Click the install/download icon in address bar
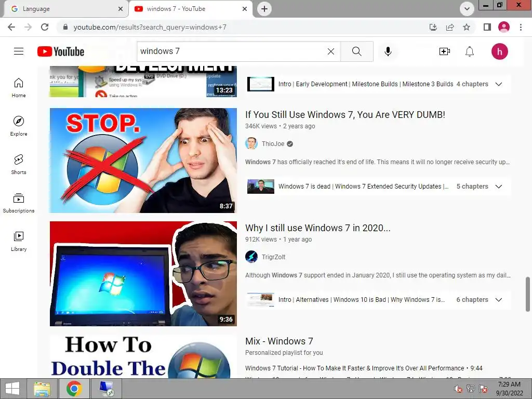This screenshot has height=399, width=532. coord(433,27)
